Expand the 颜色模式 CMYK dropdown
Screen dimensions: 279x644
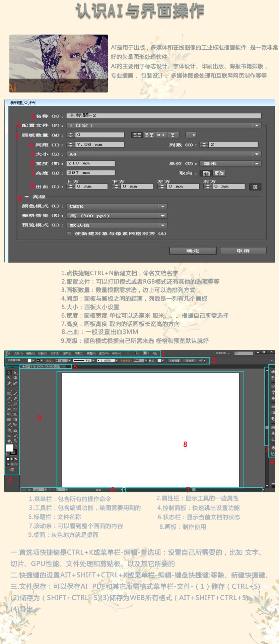(162, 206)
